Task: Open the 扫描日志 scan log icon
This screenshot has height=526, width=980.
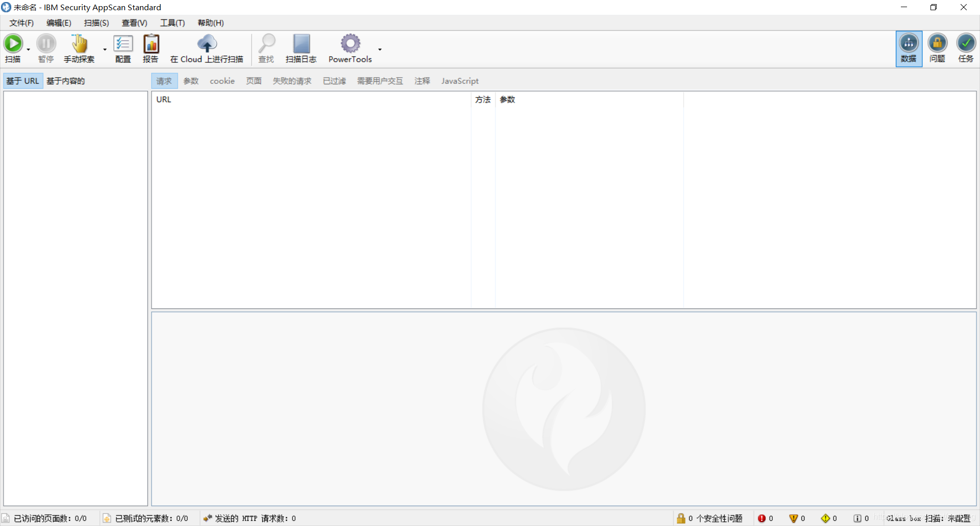Action: (301, 43)
